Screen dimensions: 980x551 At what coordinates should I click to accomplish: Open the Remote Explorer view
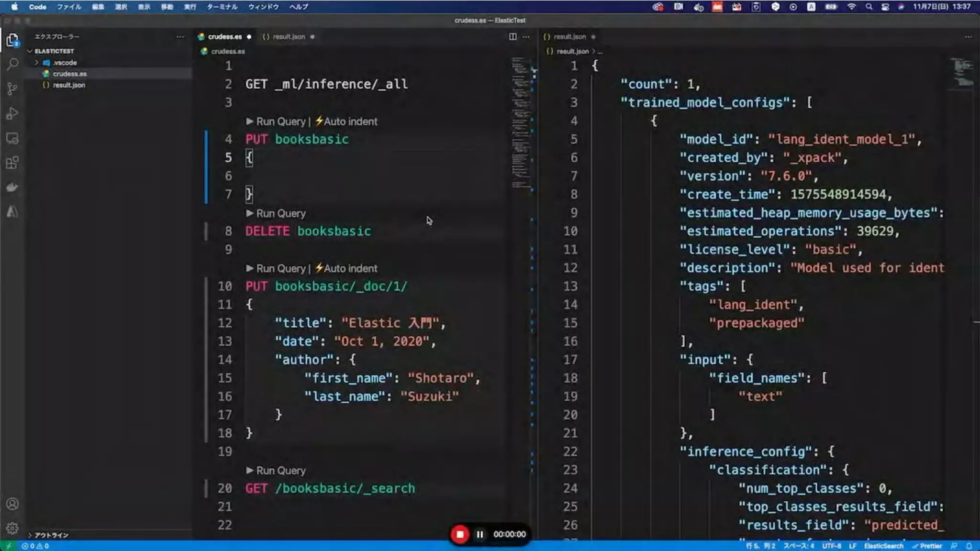[12, 139]
